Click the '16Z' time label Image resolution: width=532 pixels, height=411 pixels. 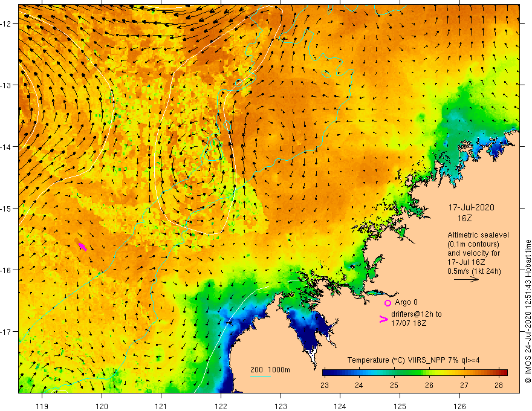(x=464, y=218)
